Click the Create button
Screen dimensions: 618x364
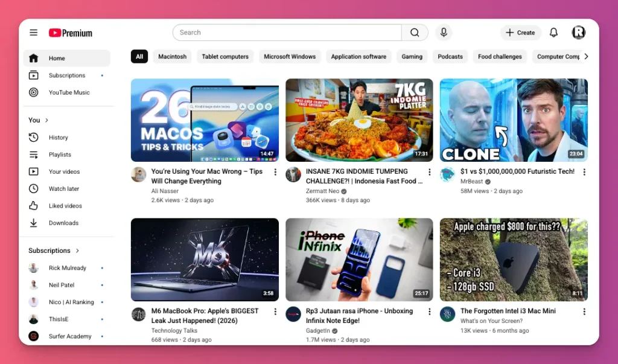[x=520, y=33]
